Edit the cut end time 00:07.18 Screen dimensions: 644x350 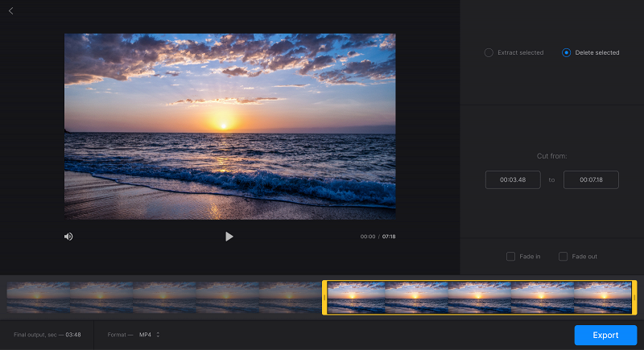coord(591,179)
